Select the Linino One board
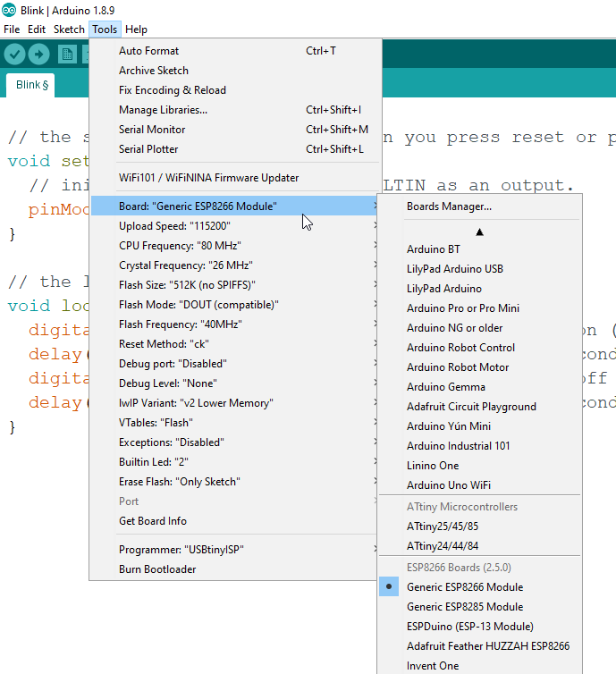Image resolution: width=616 pixels, height=674 pixels. tap(480, 466)
